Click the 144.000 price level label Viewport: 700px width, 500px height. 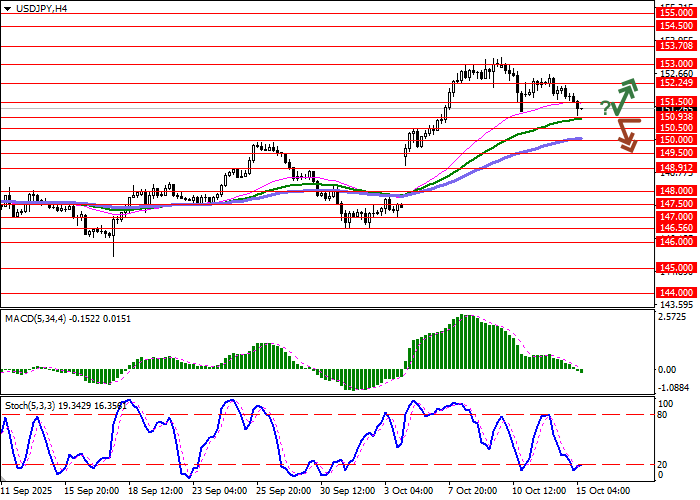pyautogui.click(x=676, y=293)
